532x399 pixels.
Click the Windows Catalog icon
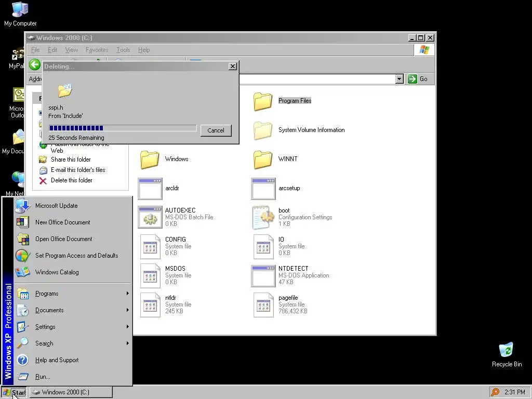(23, 272)
